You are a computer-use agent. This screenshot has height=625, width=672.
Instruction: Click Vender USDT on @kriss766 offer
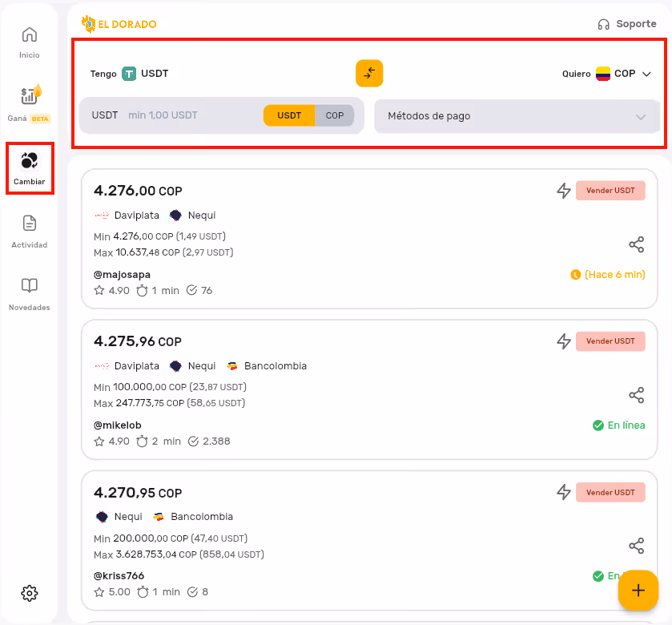point(610,493)
